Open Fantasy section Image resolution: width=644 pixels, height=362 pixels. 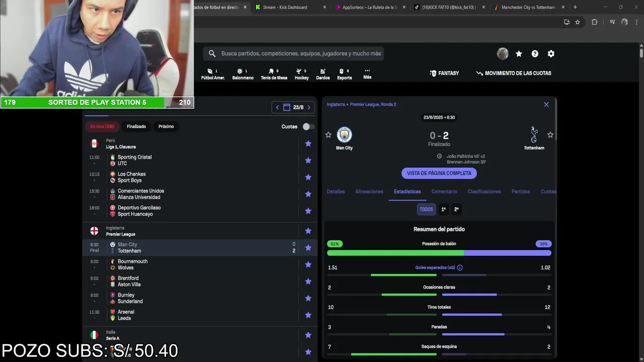[444, 73]
